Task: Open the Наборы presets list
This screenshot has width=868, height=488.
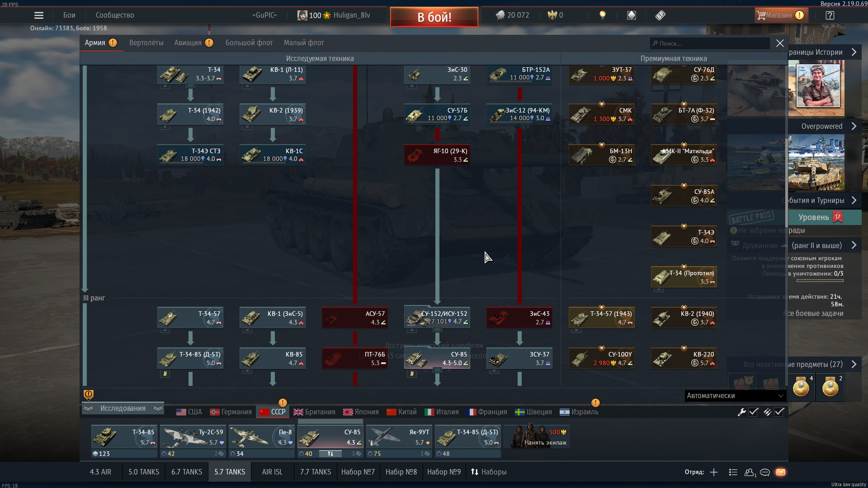Action: click(x=489, y=472)
